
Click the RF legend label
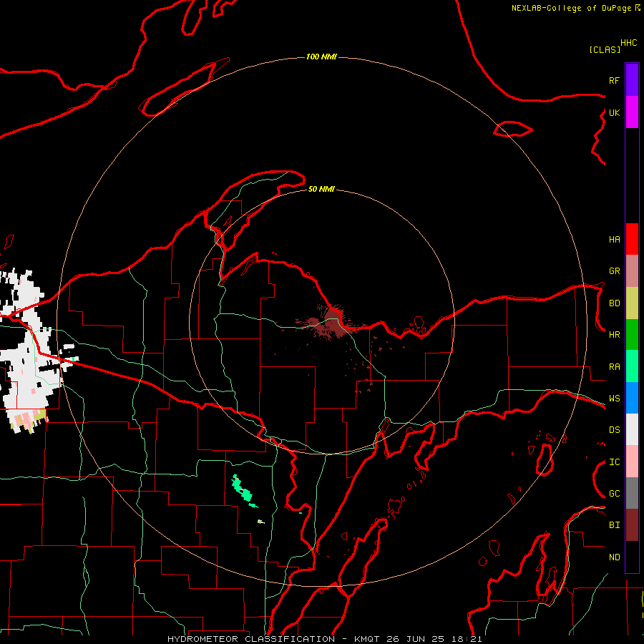(614, 80)
